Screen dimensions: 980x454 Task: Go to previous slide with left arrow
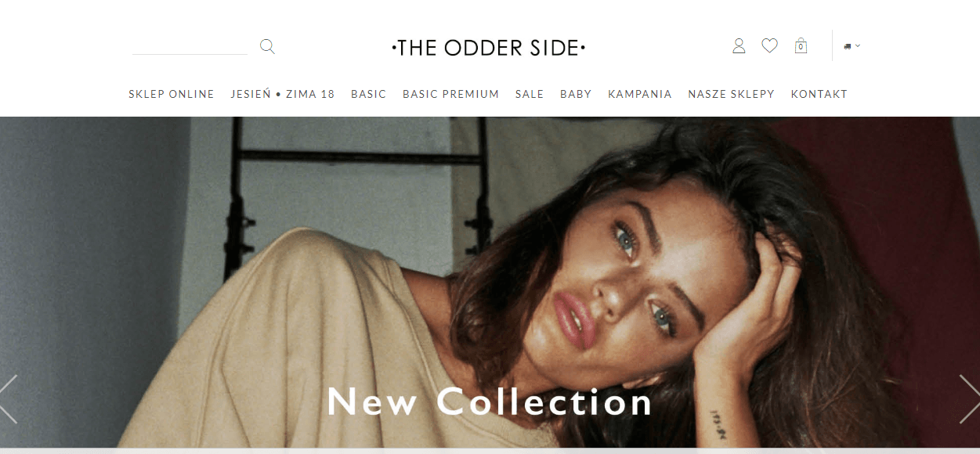9,399
